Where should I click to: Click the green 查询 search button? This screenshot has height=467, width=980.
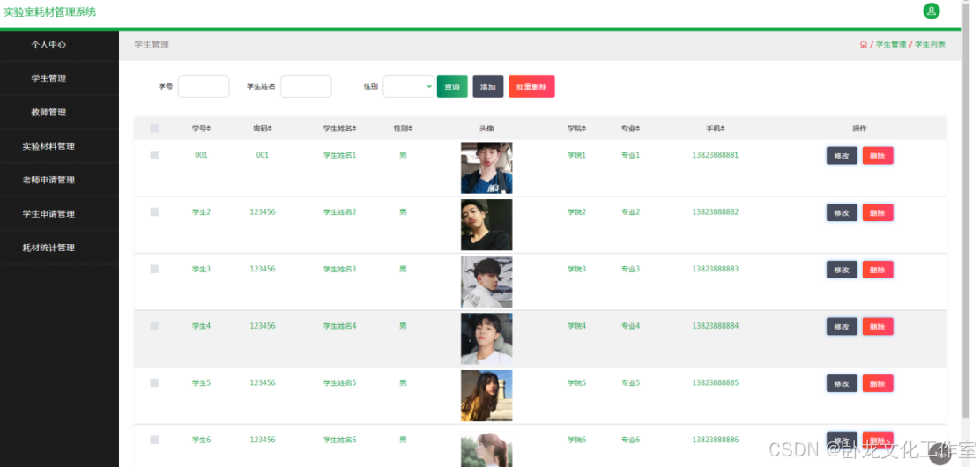point(452,86)
